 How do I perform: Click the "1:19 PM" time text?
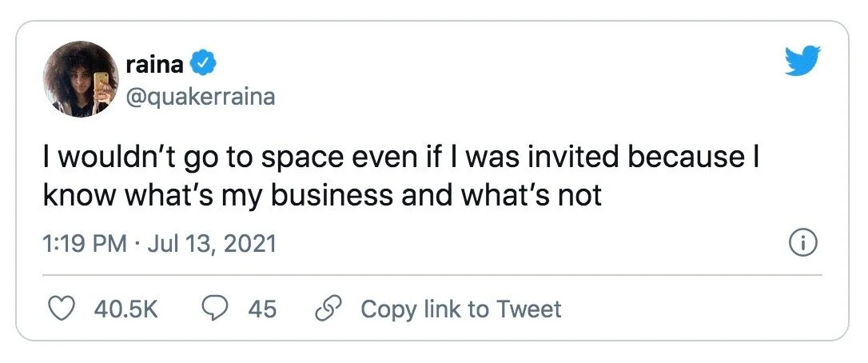84,243
